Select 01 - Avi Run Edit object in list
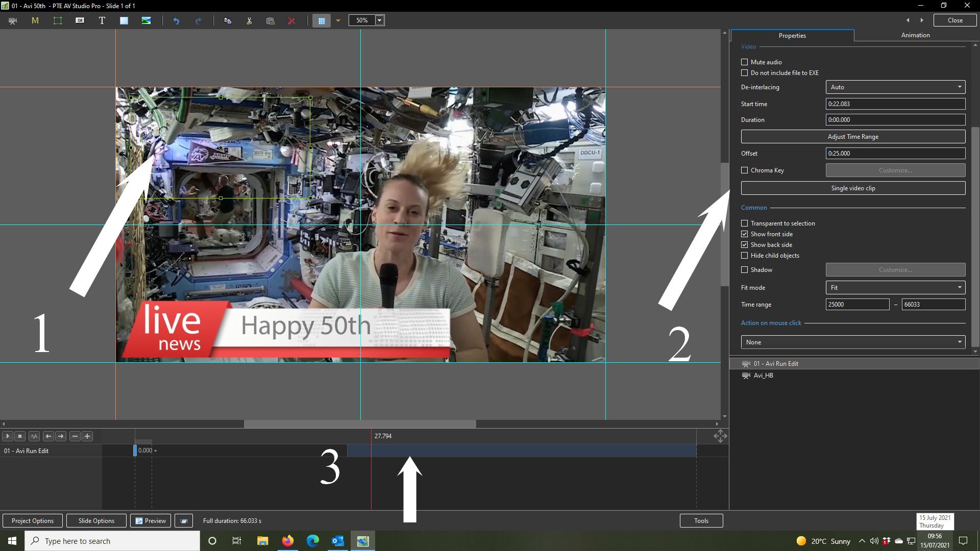Image resolution: width=980 pixels, height=551 pixels. point(854,363)
